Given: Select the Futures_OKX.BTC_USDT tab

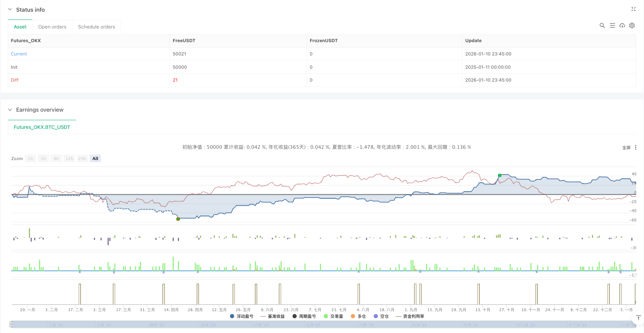Looking at the screenshot, I should coord(42,127).
